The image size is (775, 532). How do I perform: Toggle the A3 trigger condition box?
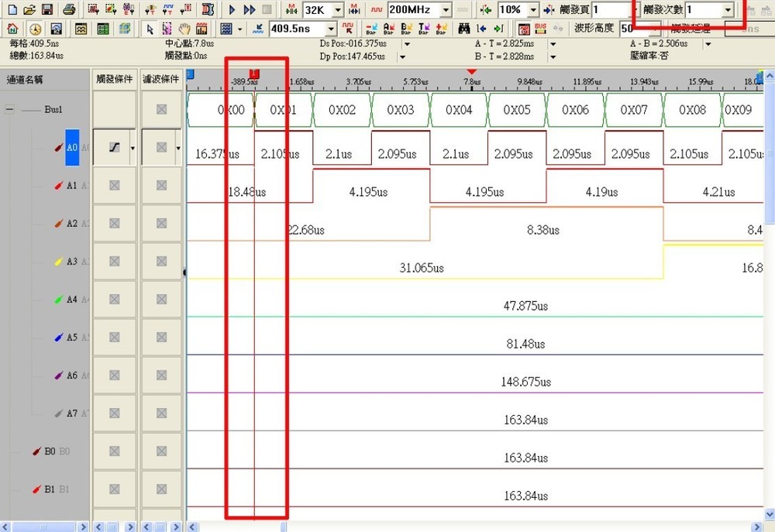(114, 261)
